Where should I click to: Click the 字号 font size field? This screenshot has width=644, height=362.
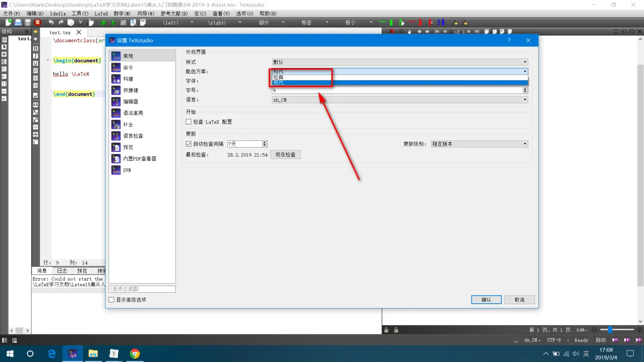coord(397,90)
